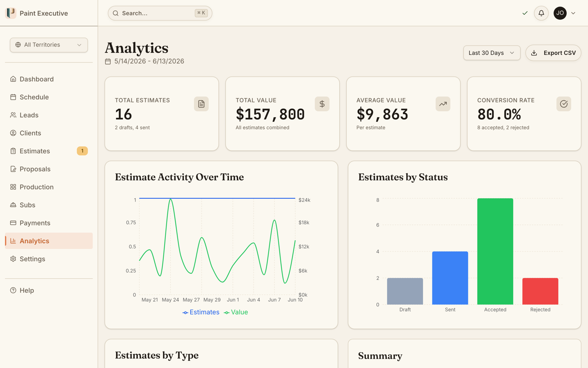
Task: Click the Proposals document-pen icon
Action: click(13, 169)
